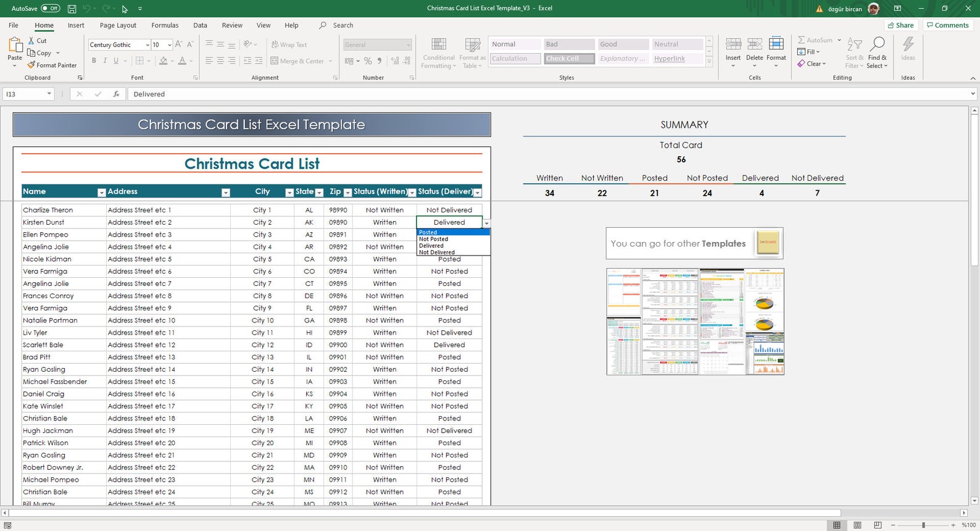Switch to Page Layout view icon
Image resolution: width=980 pixels, height=531 pixels.
[857, 525]
